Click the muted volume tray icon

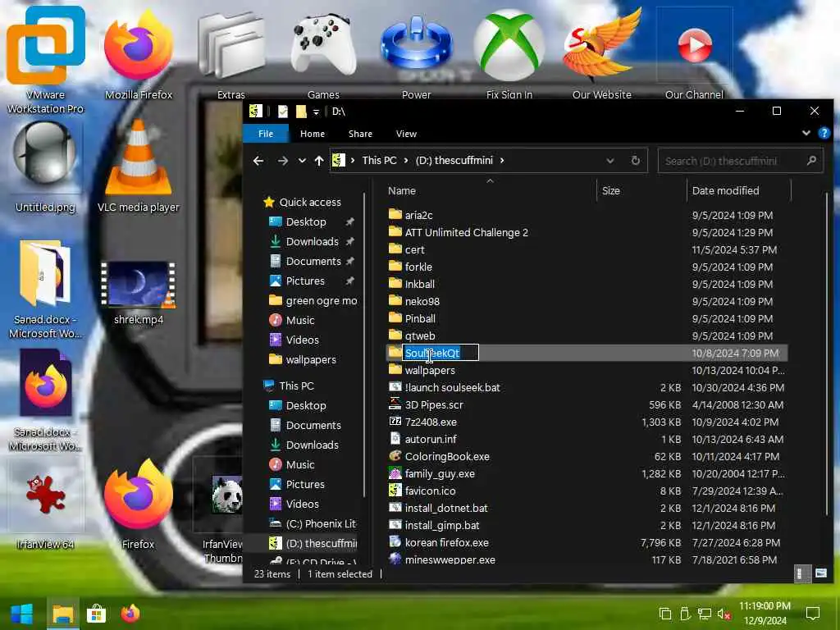point(724,614)
